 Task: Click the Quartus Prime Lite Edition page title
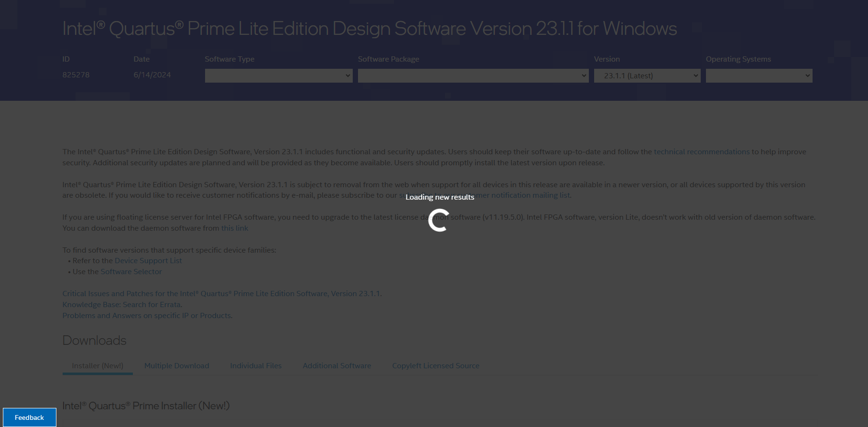[x=369, y=28]
